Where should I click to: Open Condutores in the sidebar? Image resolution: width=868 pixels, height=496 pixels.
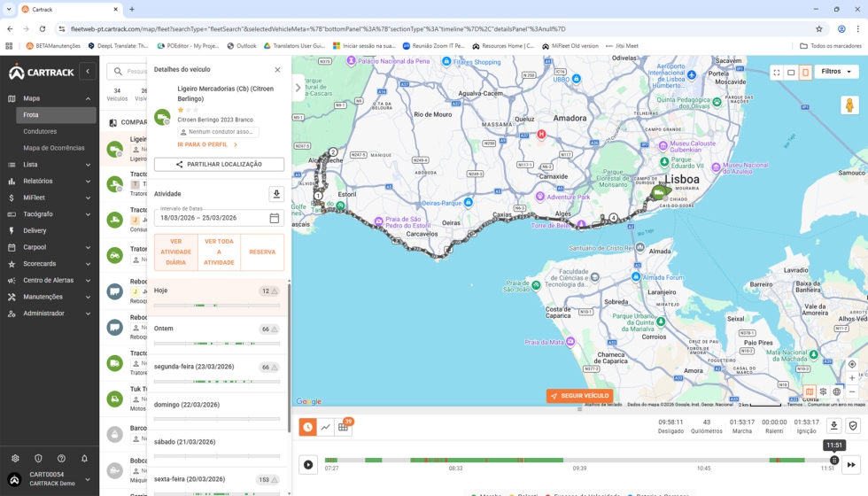pyautogui.click(x=40, y=131)
